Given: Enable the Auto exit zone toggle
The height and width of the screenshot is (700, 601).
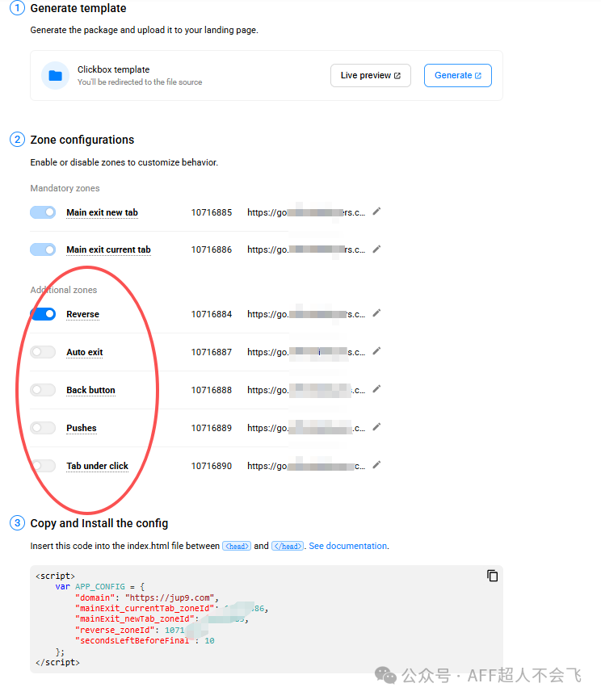Looking at the screenshot, I should point(43,352).
